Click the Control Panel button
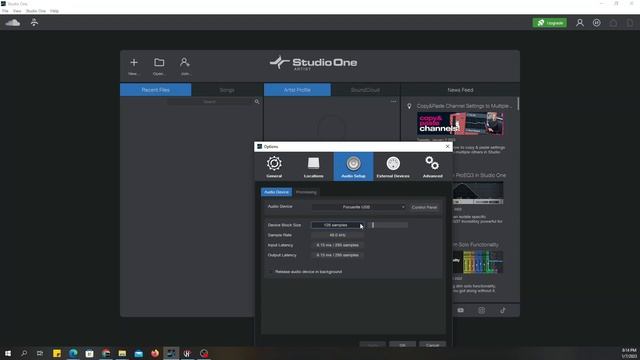Image resolution: width=640 pixels, height=360 pixels. (x=424, y=207)
